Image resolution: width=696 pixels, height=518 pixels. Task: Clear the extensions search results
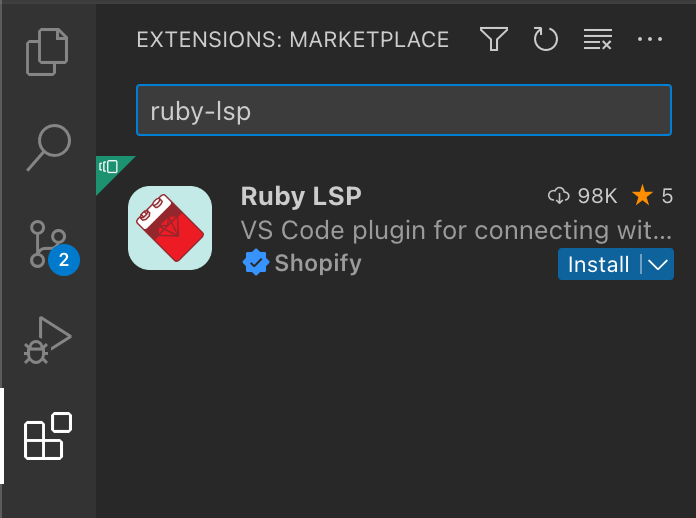pos(598,40)
